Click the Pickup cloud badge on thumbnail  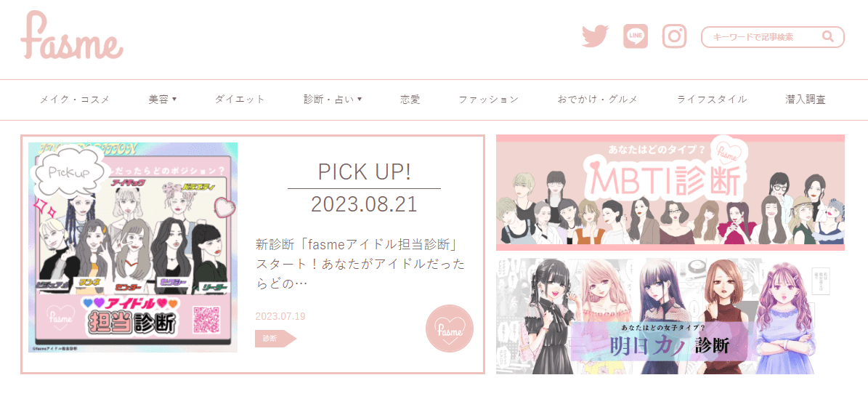pyautogui.click(x=69, y=172)
